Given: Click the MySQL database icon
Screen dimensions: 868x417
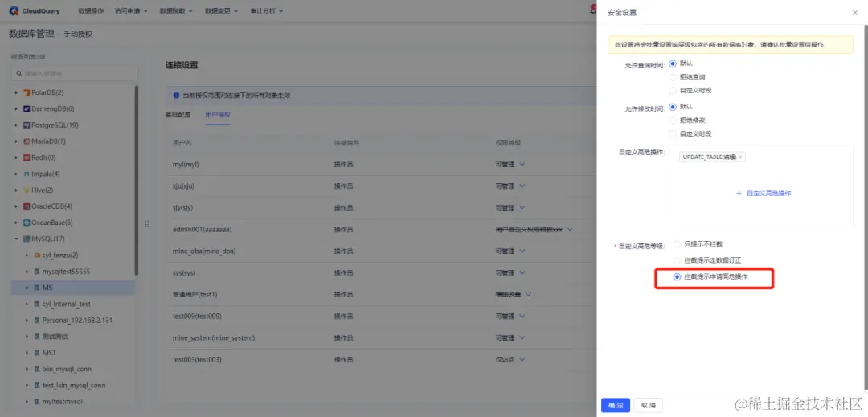Looking at the screenshot, I should (26, 239).
